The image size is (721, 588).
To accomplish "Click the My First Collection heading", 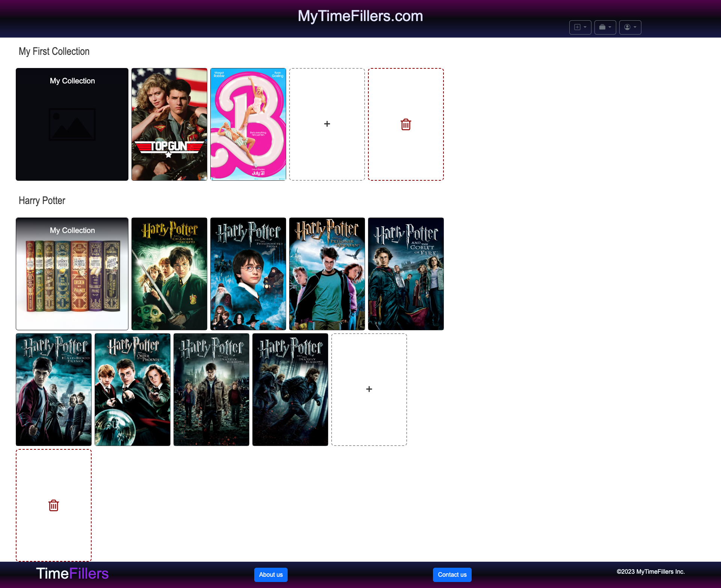I will coord(54,51).
